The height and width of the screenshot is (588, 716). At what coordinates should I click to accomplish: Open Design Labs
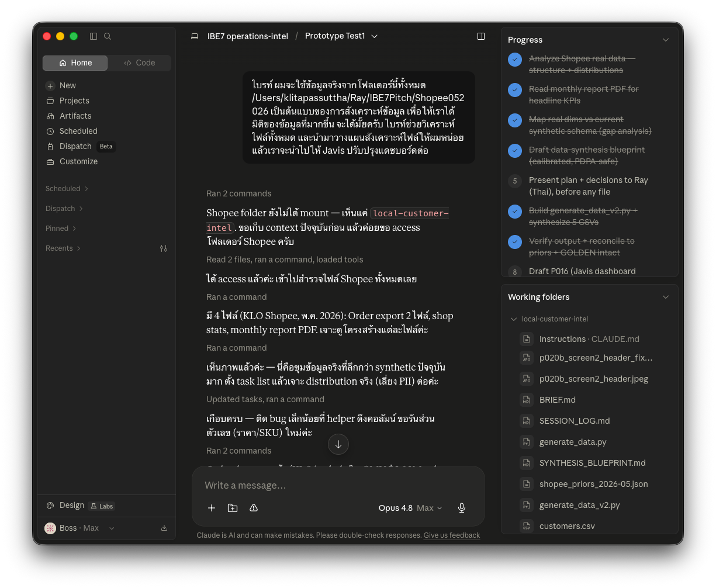click(x=79, y=506)
